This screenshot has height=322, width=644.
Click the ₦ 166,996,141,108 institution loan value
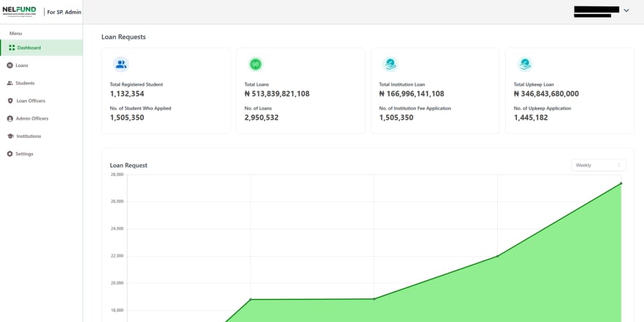coord(412,93)
